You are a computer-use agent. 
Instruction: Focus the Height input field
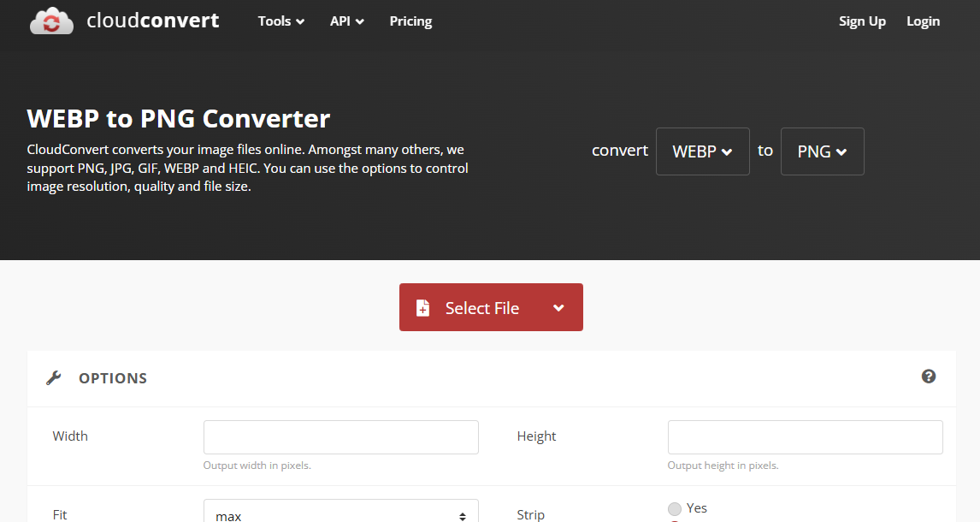tap(805, 437)
